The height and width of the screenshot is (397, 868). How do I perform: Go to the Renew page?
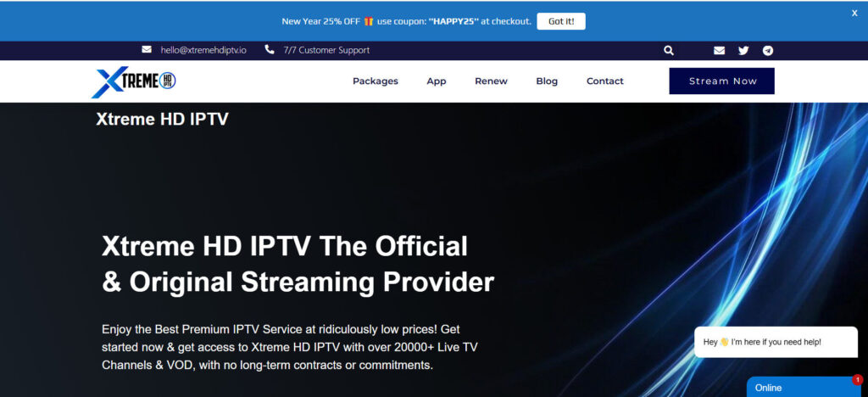(491, 81)
